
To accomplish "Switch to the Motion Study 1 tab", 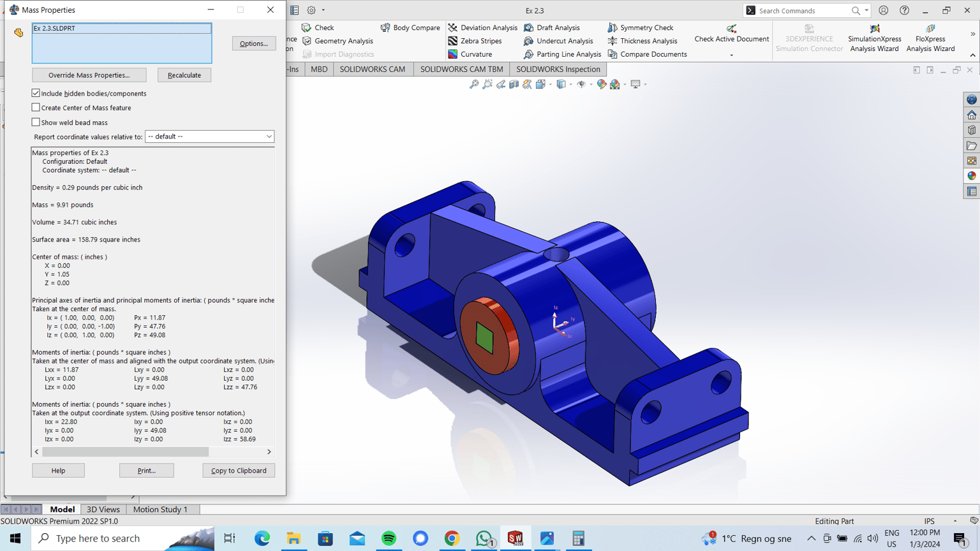I will pyautogui.click(x=160, y=509).
